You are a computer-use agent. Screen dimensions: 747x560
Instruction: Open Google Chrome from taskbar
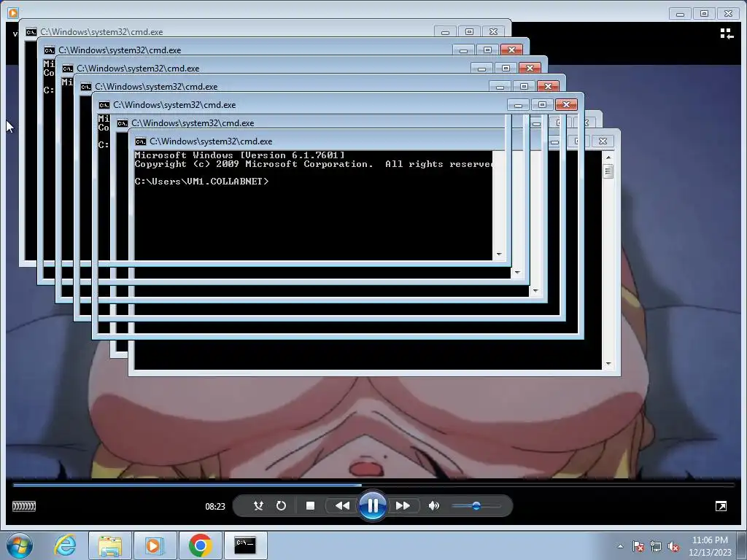(200, 545)
